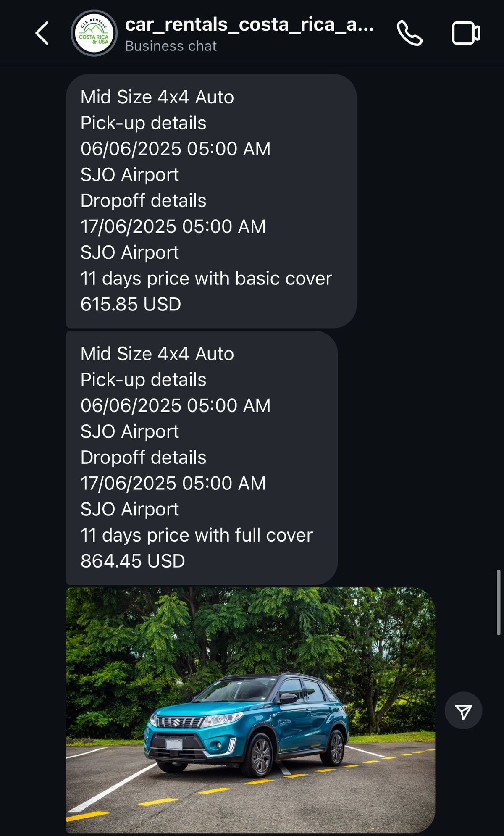Start an audio call with the phone icon
Viewport: 504px width, 836px height.
409,33
